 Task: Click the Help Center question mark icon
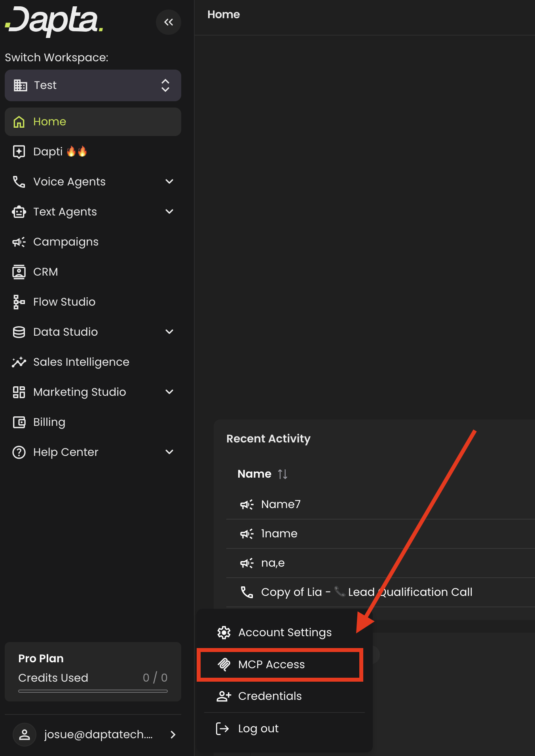(19, 452)
